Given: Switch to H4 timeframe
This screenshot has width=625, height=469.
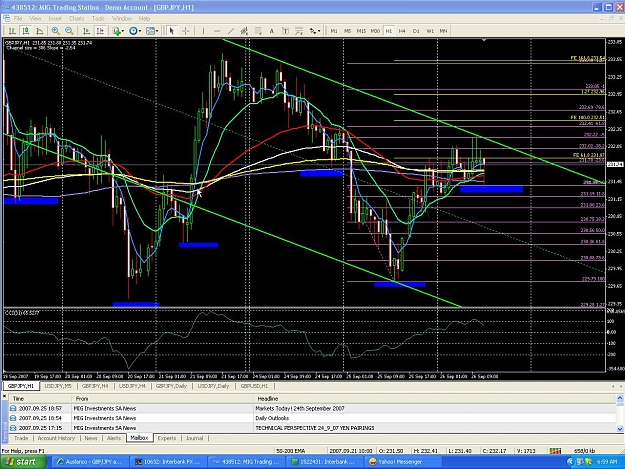Looking at the screenshot, I should pos(402,31).
